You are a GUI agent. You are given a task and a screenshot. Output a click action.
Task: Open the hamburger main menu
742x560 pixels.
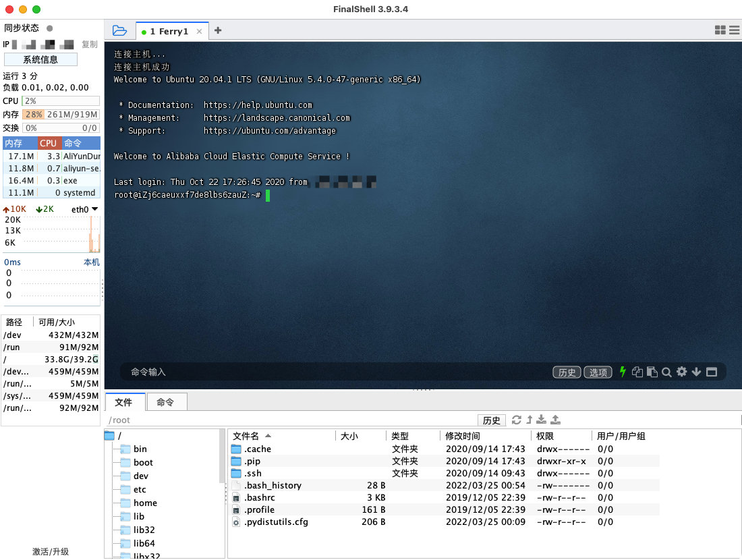734,30
